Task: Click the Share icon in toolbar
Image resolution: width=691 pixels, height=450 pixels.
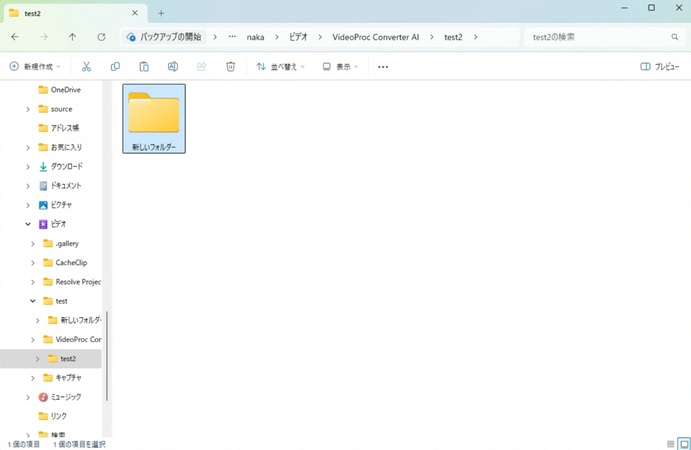Action: (202, 67)
